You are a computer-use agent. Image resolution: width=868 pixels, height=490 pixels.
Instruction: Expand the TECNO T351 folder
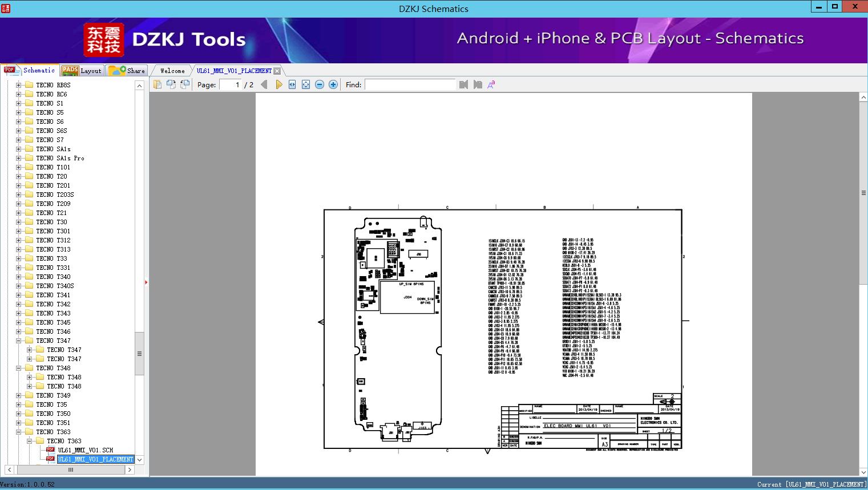[19, 423]
